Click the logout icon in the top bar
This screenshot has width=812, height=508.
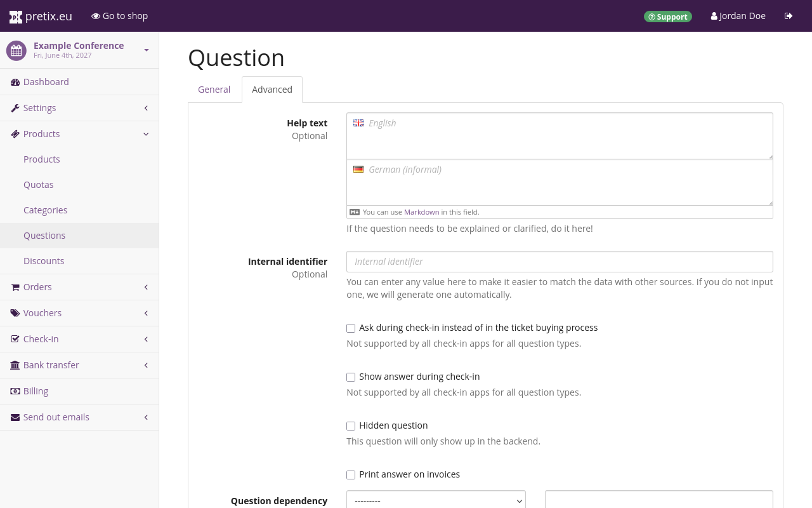[788, 16]
